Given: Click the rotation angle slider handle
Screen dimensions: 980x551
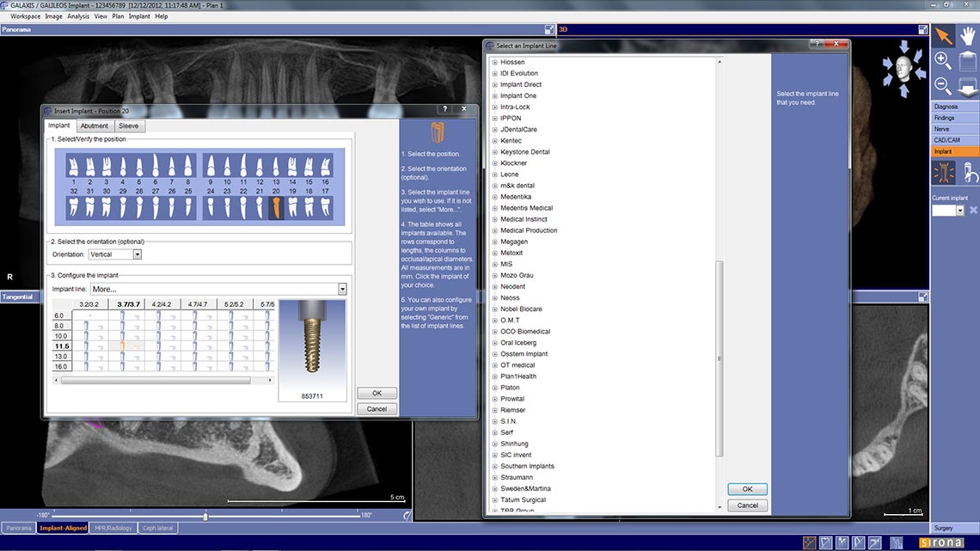Looking at the screenshot, I should (x=205, y=516).
